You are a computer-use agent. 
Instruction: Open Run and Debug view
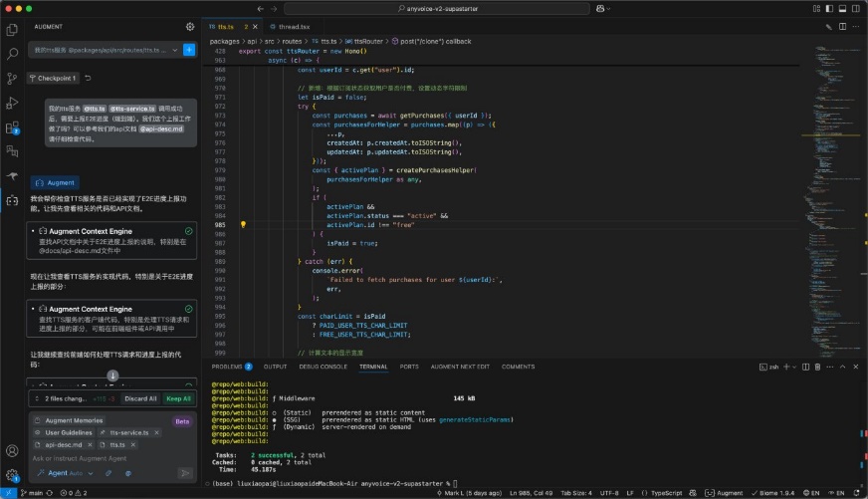pyautogui.click(x=12, y=103)
